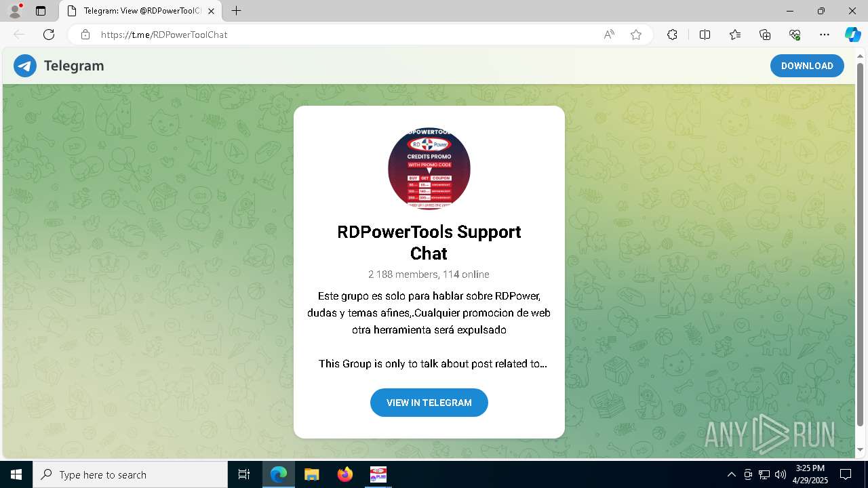The image size is (868, 488).
Task: Toggle Read aloud in address bar
Action: pos(609,35)
